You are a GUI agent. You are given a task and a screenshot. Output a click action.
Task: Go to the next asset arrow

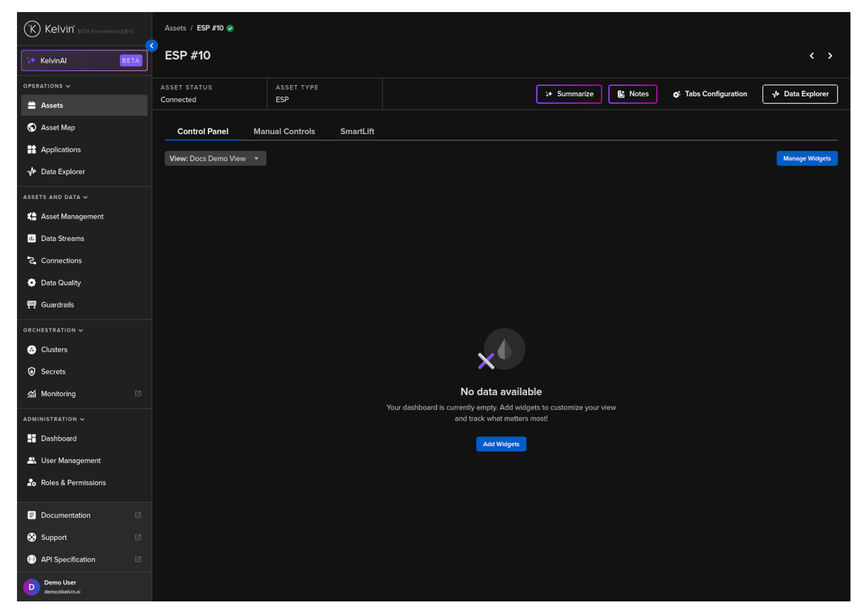point(830,56)
